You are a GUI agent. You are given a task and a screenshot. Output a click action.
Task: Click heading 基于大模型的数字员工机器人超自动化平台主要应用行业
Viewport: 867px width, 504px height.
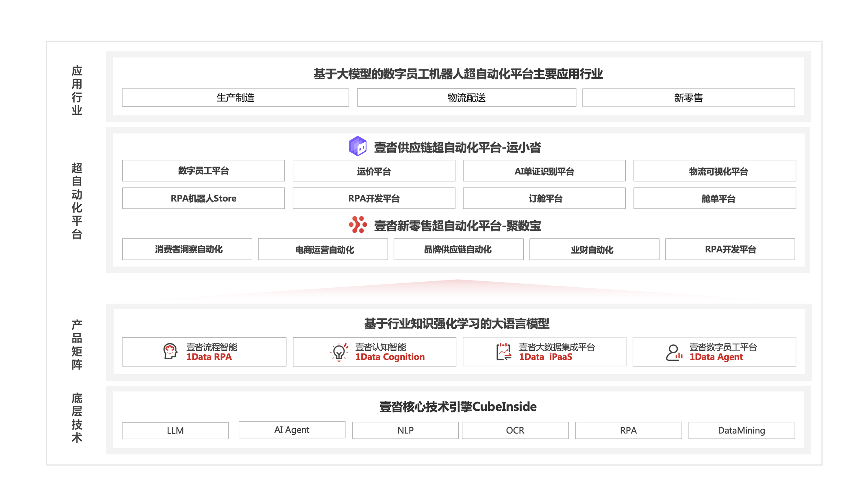click(458, 74)
